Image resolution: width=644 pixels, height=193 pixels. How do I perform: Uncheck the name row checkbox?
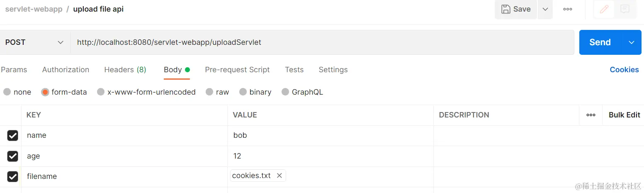pos(13,135)
